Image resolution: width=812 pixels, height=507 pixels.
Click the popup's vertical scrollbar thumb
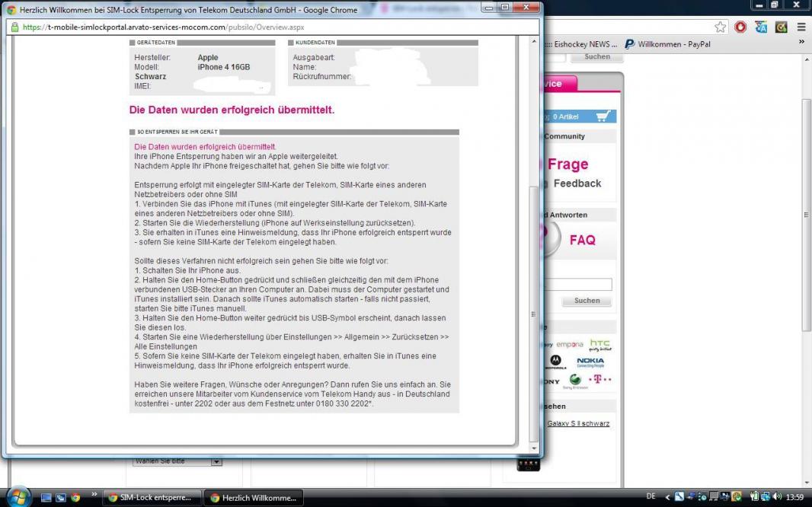pyautogui.click(x=534, y=313)
